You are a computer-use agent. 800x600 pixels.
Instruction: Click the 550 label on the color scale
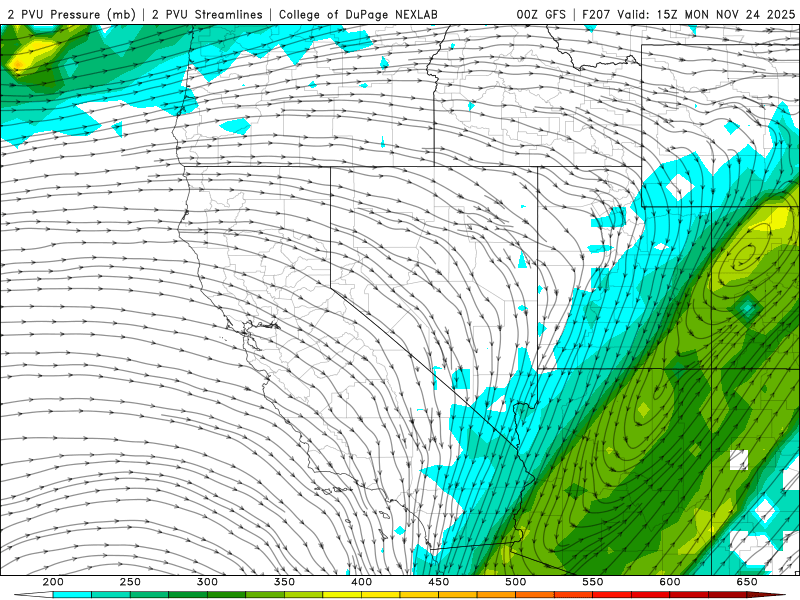(x=592, y=582)
